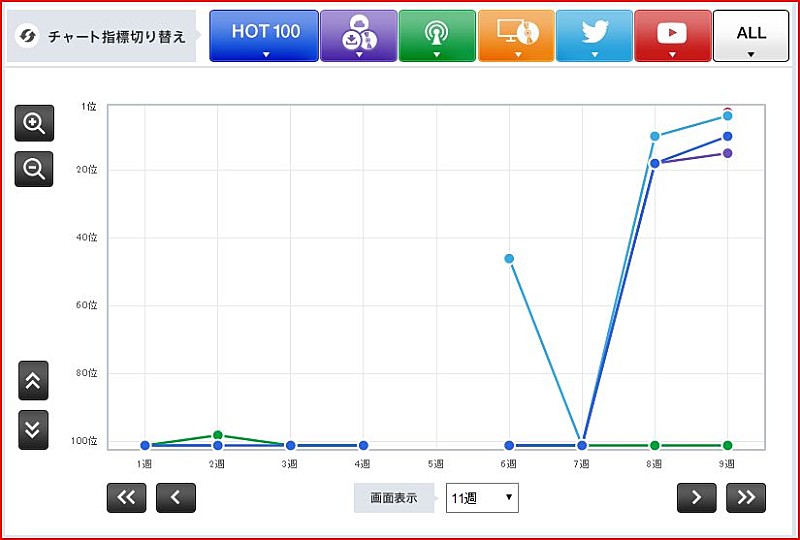Select the YouTube play-button chart metric
The height and width of the screenshot is (540, 800).
pos(672,36)
